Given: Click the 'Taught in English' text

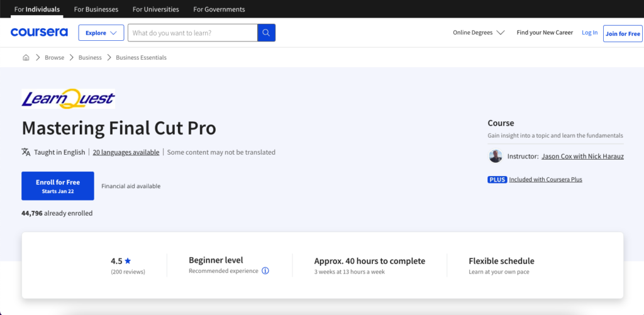Looking at the screenshot, I should 60,152.
